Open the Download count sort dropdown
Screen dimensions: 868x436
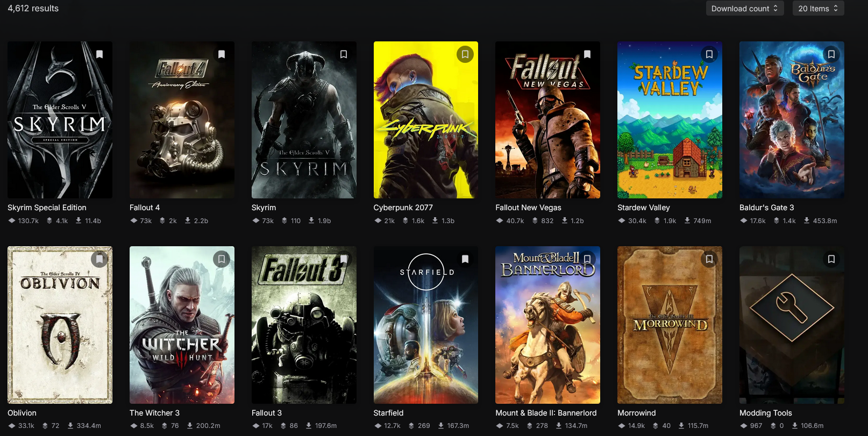point(745,9)
